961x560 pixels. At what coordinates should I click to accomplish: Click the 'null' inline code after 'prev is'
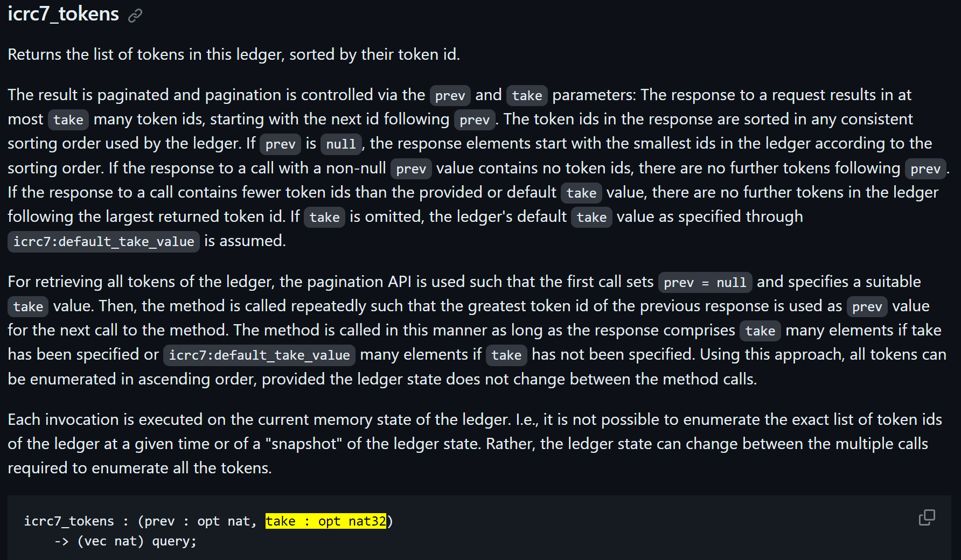pyautogui.click(x=341, y=144)
